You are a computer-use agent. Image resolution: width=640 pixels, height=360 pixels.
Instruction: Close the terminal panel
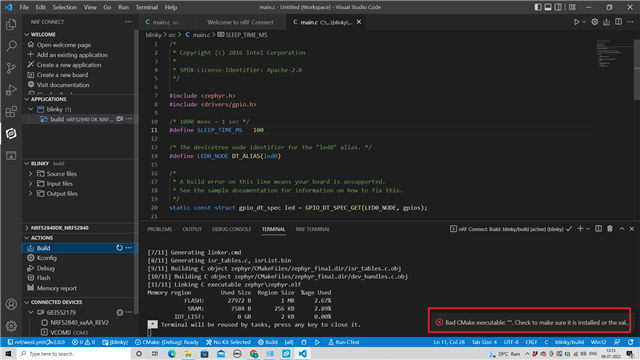[x=632, y=229]
